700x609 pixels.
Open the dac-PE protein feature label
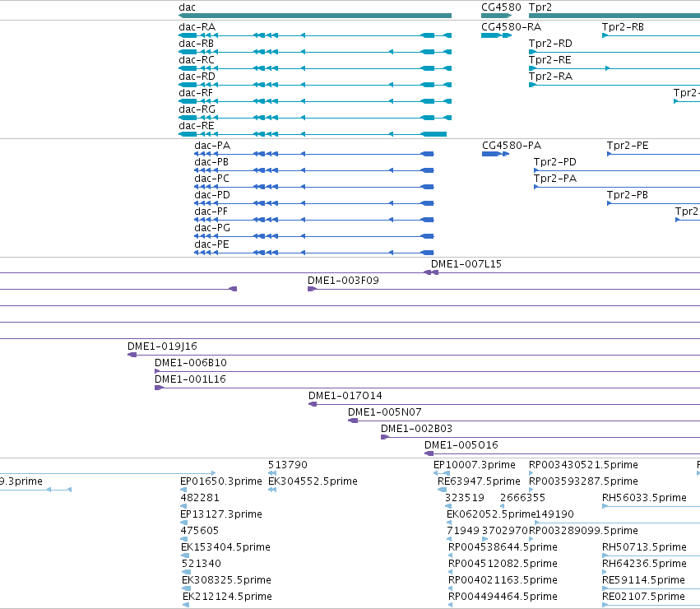click(x=211, y=245)
